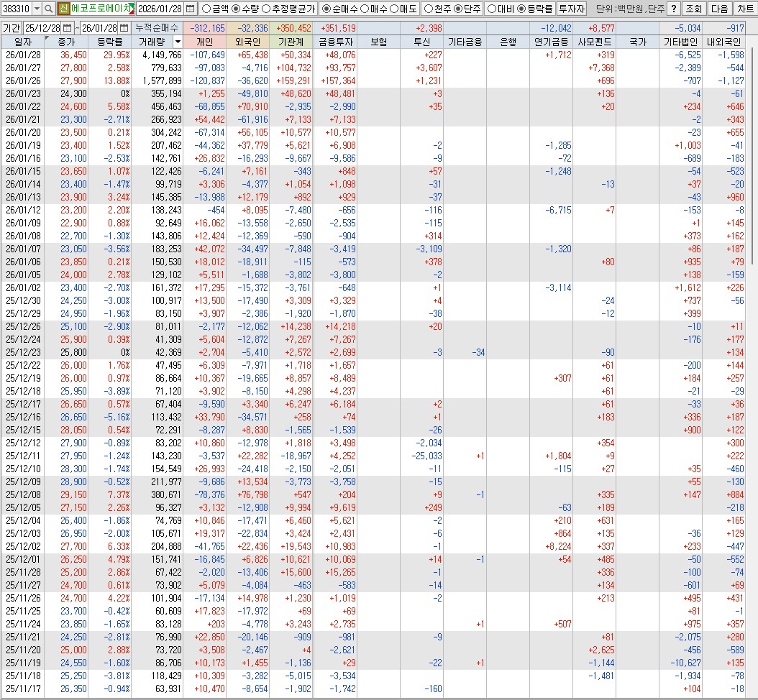Click the 은행 column header
758x700 pixels.
pos(508,42)
